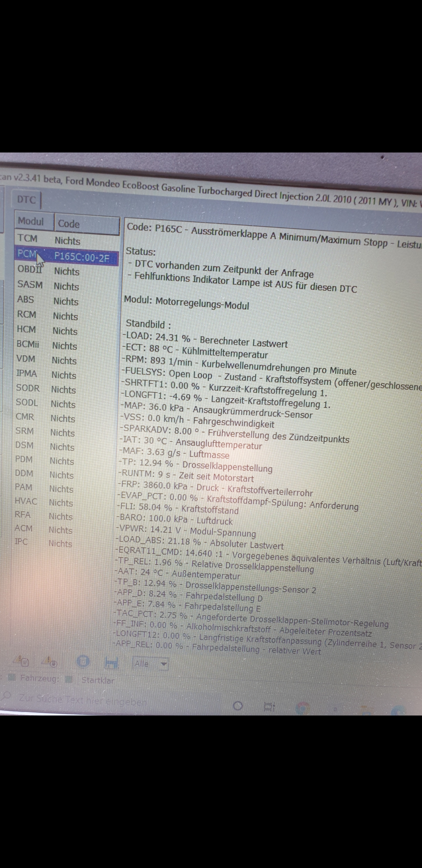This screenshot has width=422, height=868.
Task: Open Task View icon on taskbar
Action: pyautogui.click(x=270, y=707)
